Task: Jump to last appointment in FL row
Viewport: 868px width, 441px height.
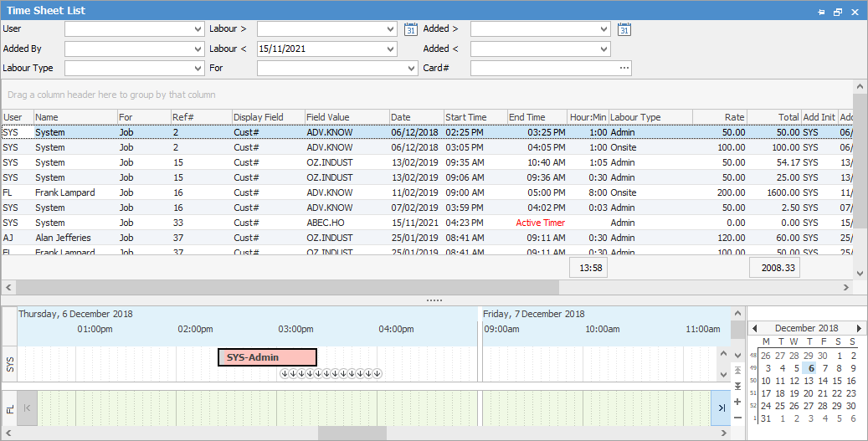Action: point(721,408)
